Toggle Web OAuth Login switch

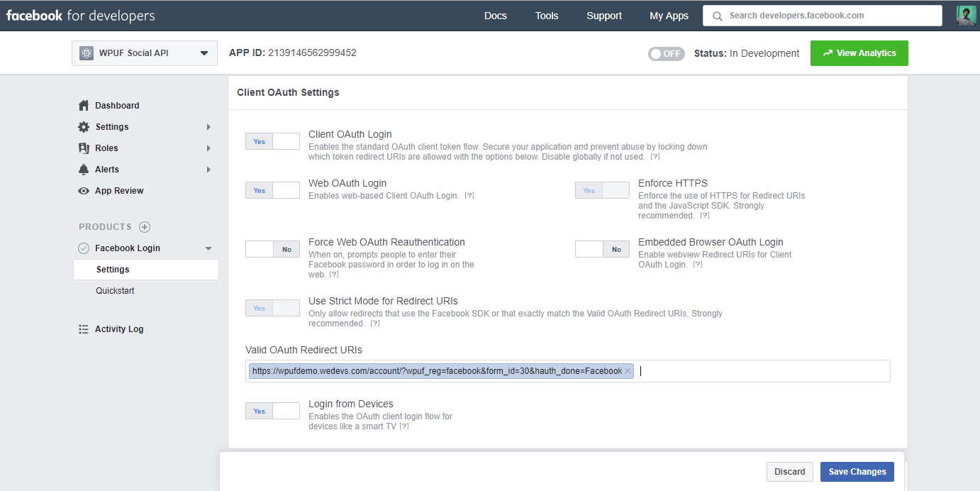point(272,190)
